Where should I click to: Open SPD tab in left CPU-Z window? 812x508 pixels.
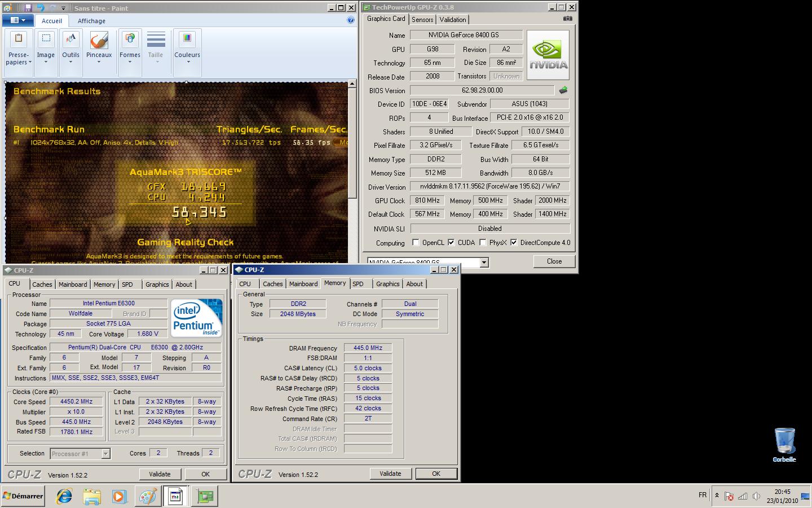(x=127, y=284)
